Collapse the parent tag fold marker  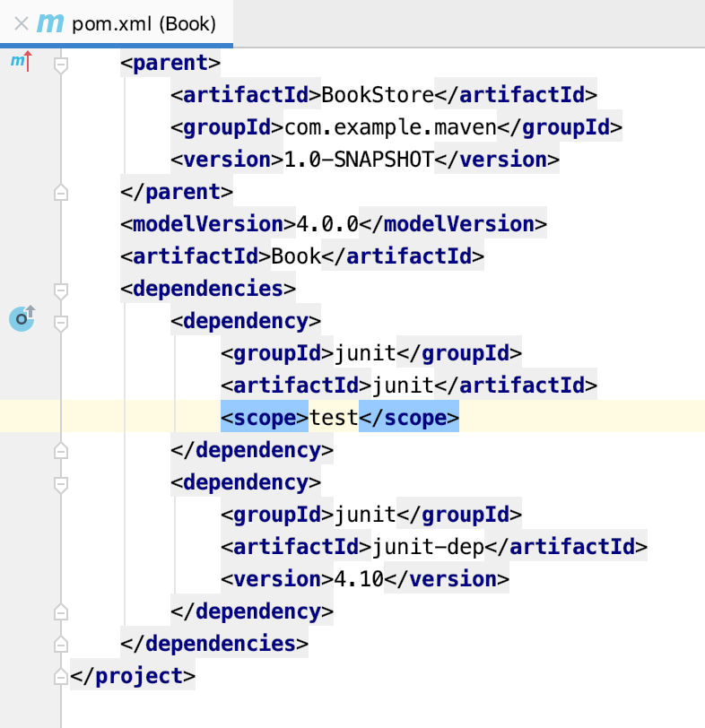point(61,64)
